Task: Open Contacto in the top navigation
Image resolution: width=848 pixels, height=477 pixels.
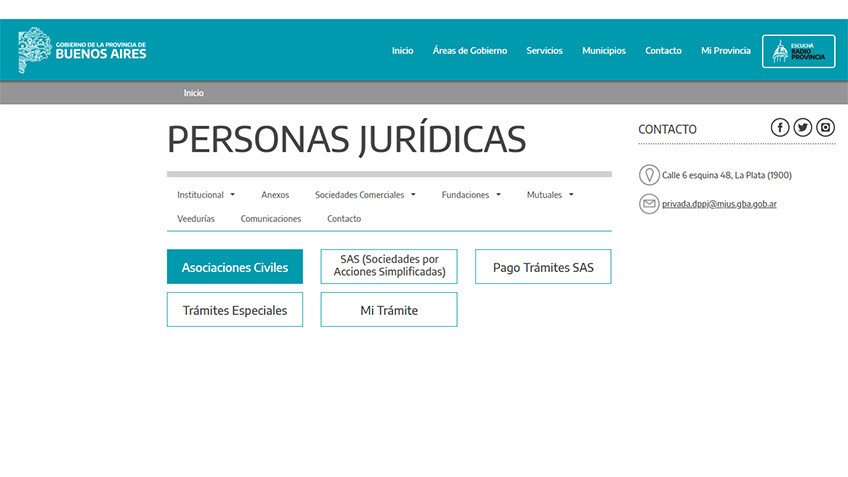Action: point(663,50)
